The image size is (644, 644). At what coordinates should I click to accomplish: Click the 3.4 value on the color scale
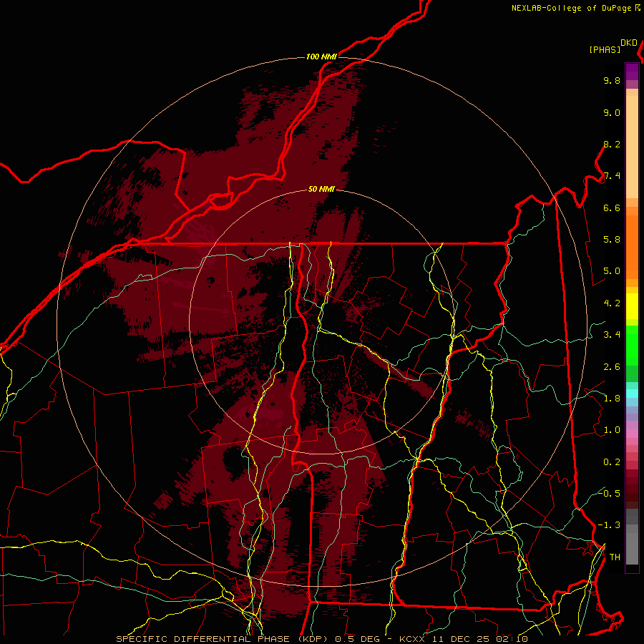pos(612,335)
